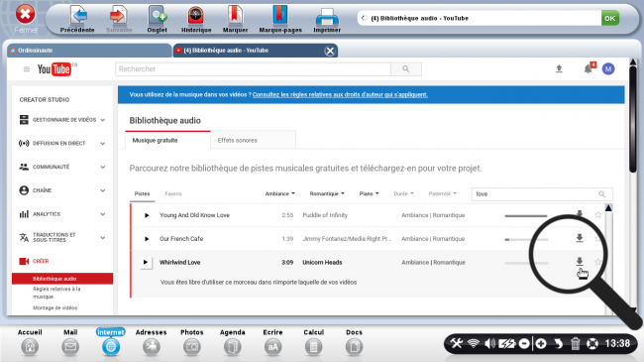Click the Unicorn Heads artist name
Viewport: 644px width, 362px height.
coord(322,262)
